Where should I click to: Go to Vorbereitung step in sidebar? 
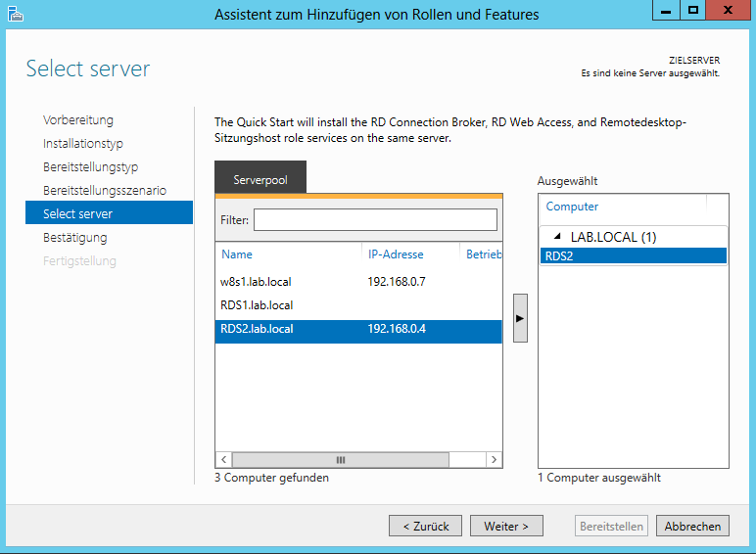pyautogui.click(x=78, y=120)
